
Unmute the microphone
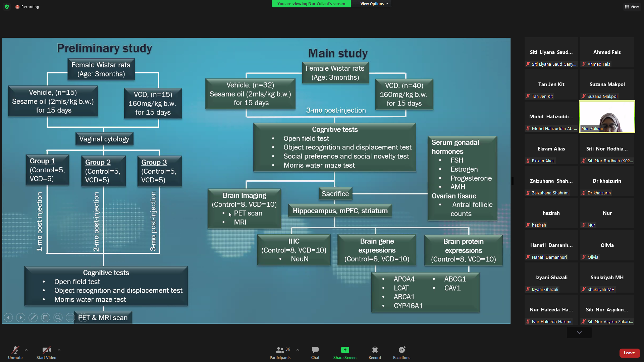[15, 353]
